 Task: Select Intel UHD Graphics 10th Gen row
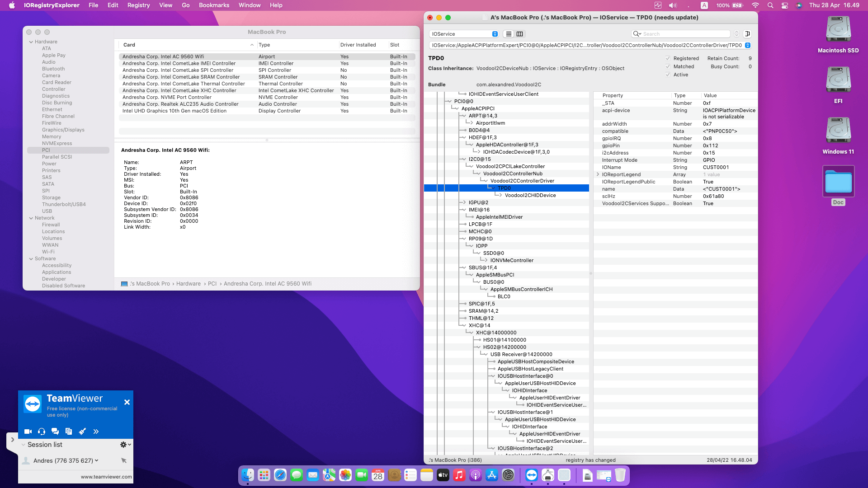coord(267,111)
